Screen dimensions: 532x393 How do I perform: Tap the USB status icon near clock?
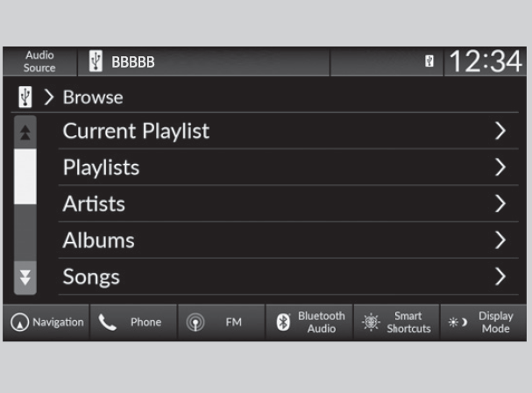429,62
